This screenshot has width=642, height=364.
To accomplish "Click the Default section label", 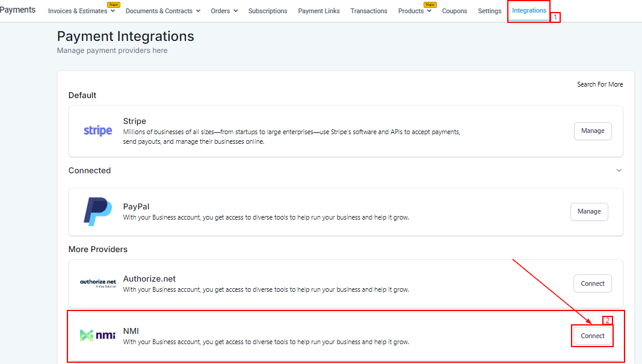I will click(82, 96).
